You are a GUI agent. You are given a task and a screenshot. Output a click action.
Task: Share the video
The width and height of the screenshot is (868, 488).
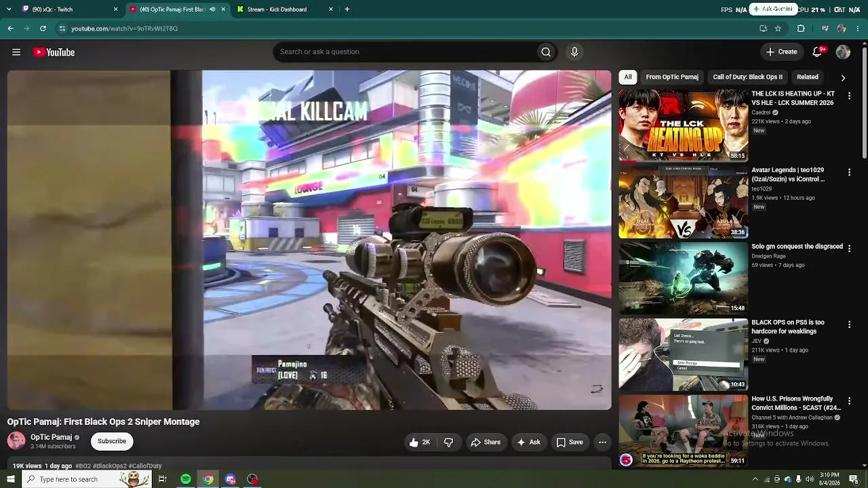pyautogui.click(x=486, y=443)
